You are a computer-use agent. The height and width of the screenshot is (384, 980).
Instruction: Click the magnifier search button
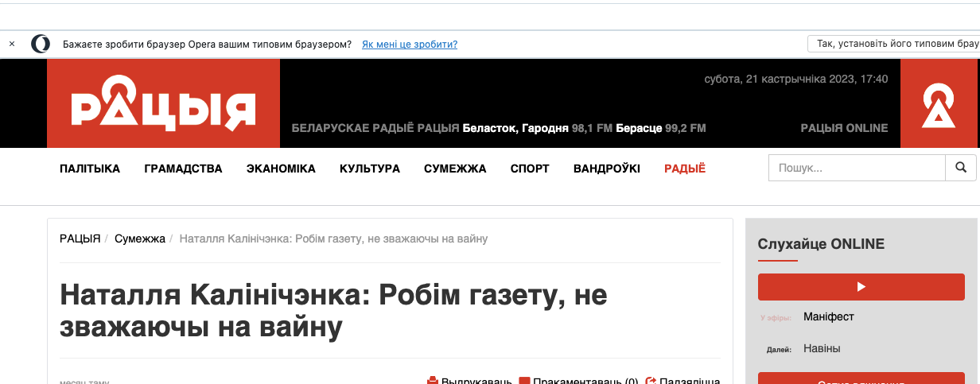point(961,168)
